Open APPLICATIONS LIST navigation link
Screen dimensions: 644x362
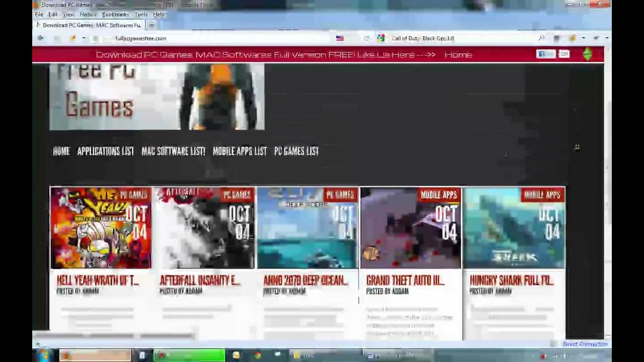tap(105, 151)
